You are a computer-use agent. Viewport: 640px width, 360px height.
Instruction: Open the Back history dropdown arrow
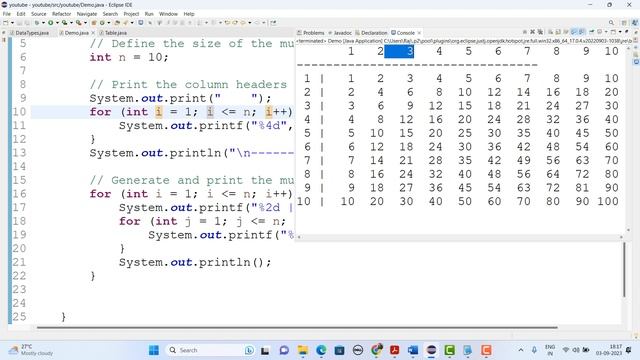250,22
